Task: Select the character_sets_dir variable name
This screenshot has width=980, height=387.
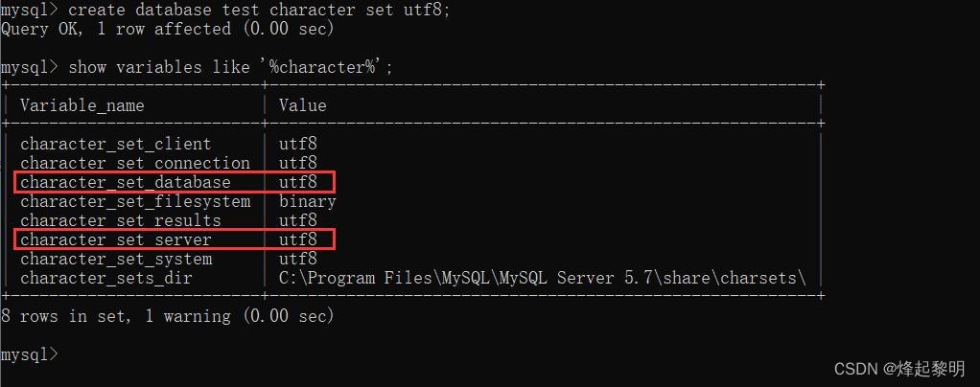Action: [x=106, y=279]
